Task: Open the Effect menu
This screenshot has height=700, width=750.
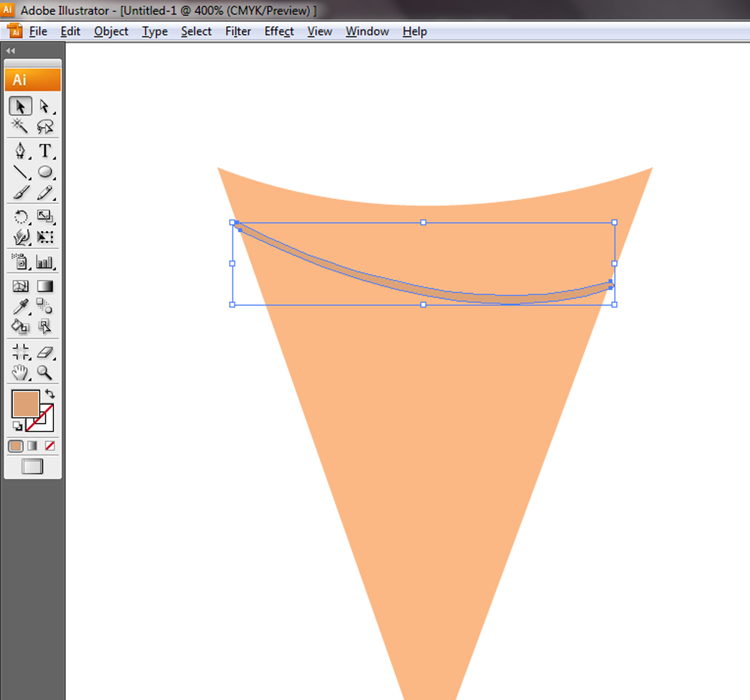Action: pos(279,31)
